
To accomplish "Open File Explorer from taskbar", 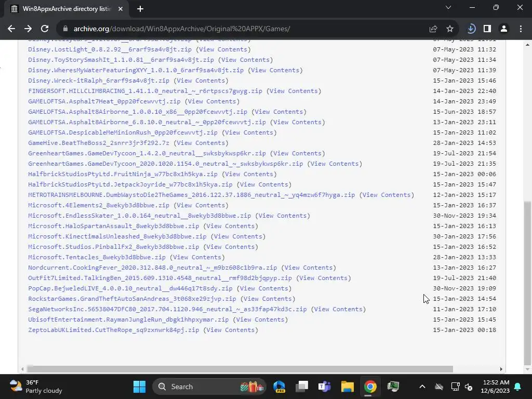I will (x=348, y=387).
